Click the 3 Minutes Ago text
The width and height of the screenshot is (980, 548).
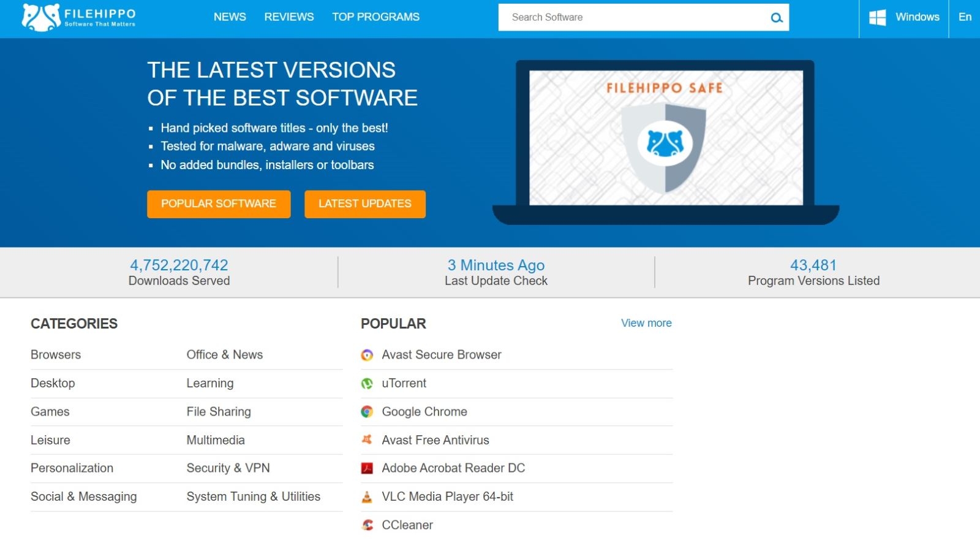point(496,265)
